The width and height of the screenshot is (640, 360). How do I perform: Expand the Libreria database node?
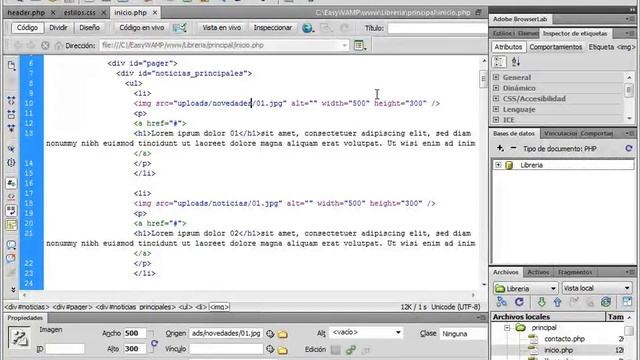(498, 165)
